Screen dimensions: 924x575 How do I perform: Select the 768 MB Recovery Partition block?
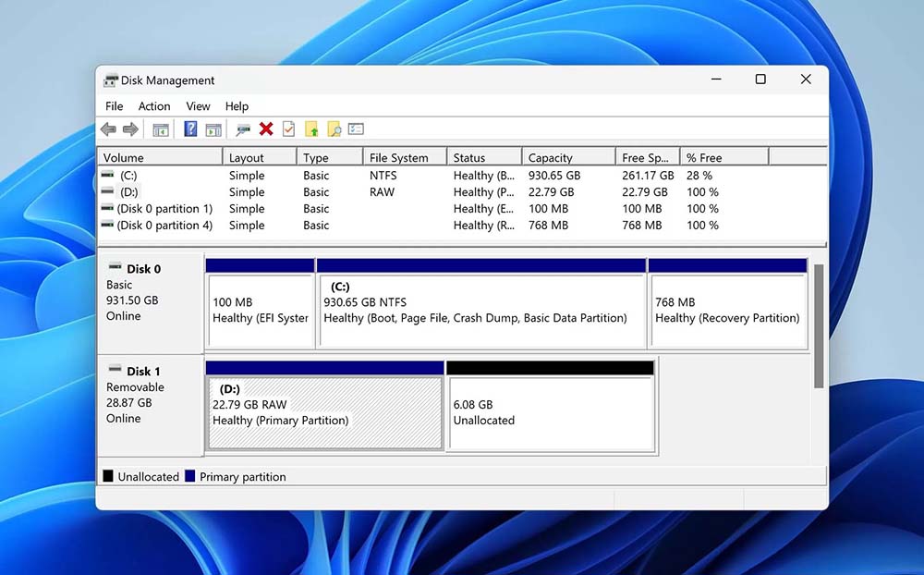(x=727, y=310)
